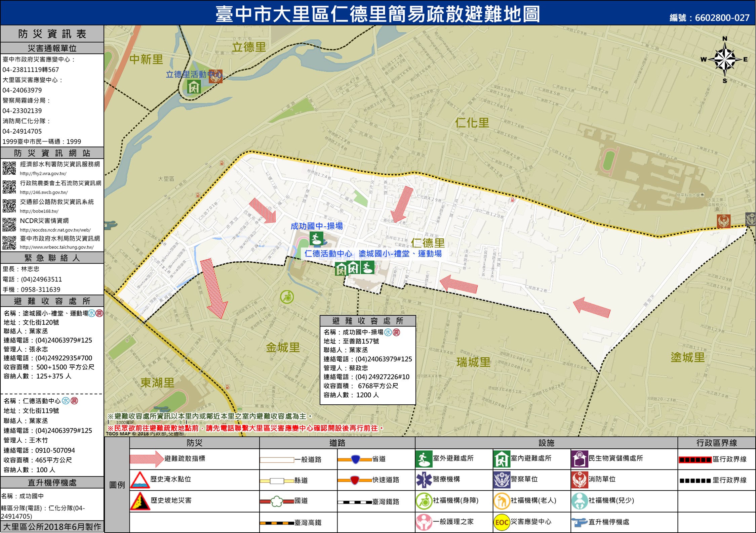756x533 pixels.
Task: Click the 民生物資儲備處所 legend icon
Action: coord(580,459)
